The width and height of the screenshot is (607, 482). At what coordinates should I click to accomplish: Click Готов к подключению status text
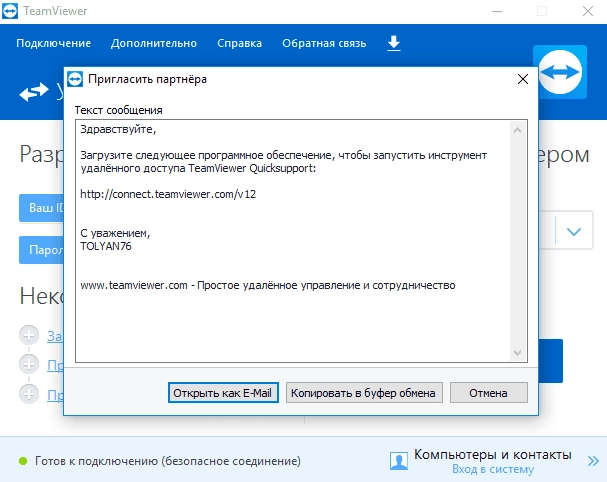pos(168,461)
